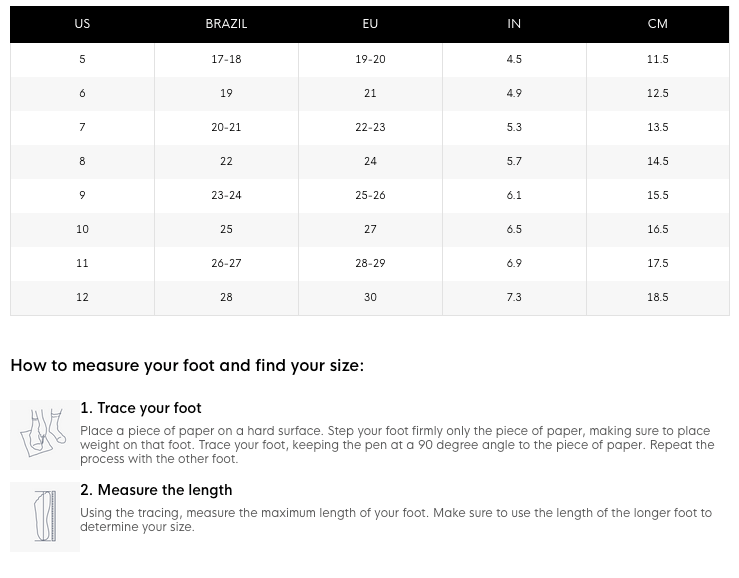Select the 5.7 inches cell

tap(514, 161)
